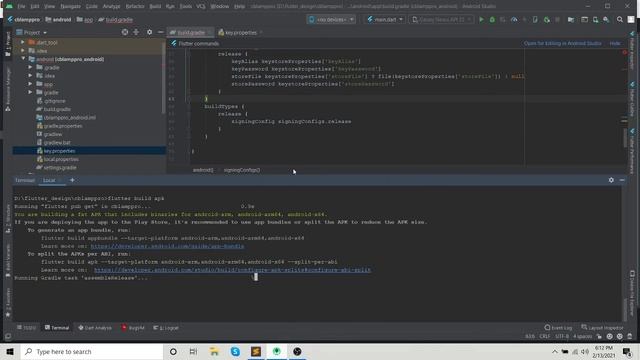Screen dimensions: 640x360
Task: Open the Tools menu
Action: [186, 7]
